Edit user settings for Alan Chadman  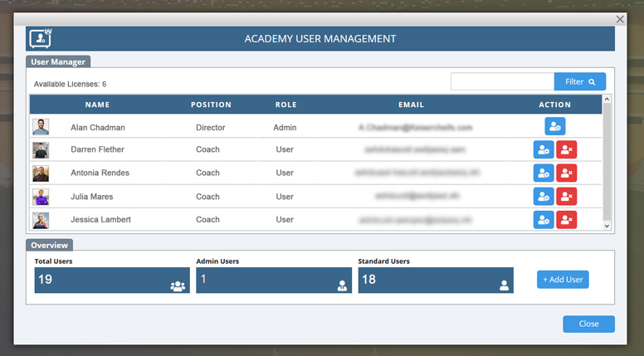[x=554, y=127]
